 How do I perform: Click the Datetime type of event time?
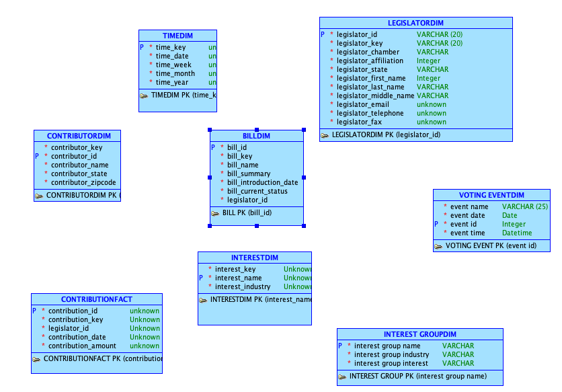pos(517,233)
